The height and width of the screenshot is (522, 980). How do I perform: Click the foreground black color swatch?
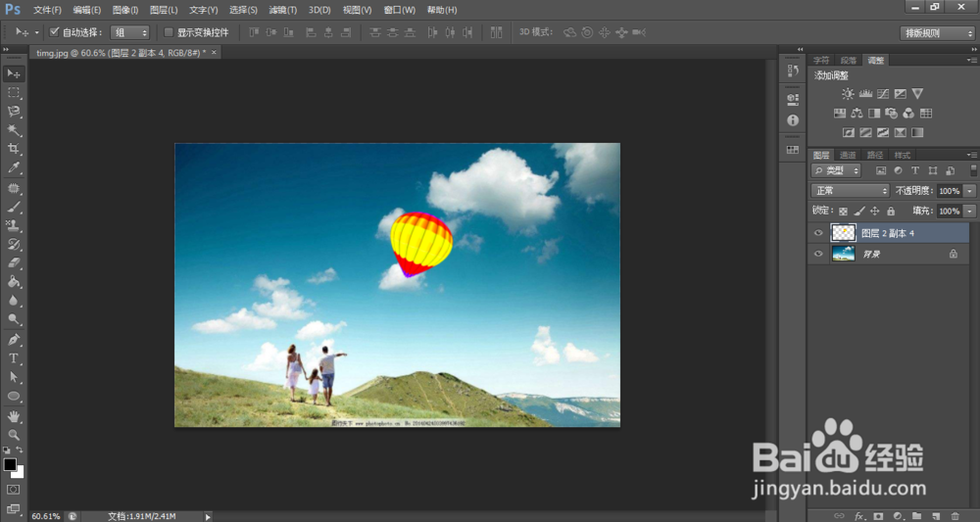(10, 464)
